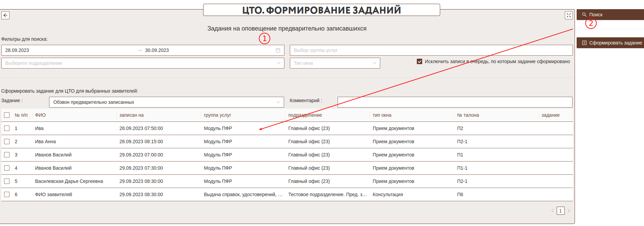Select checkbox for row 3 Иванов Василий
The height and width of the screenshot is (226, 644).
(x=7, y=155)
